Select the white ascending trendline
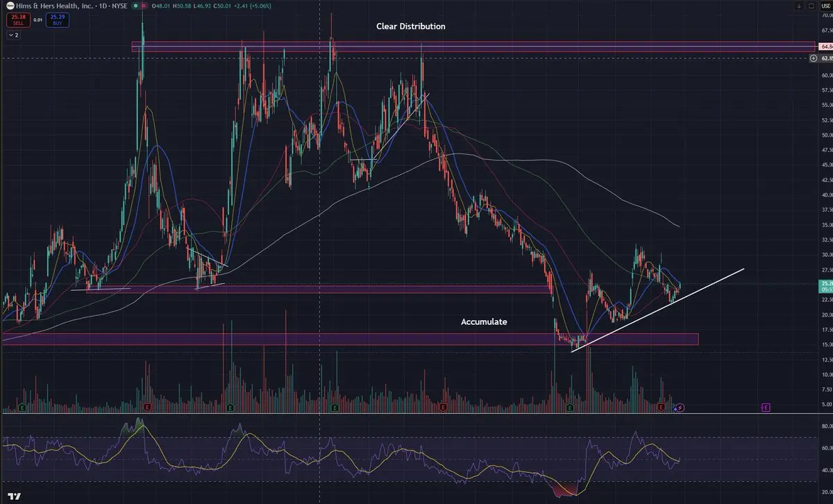The image size is (833, 504). [657, 310]
